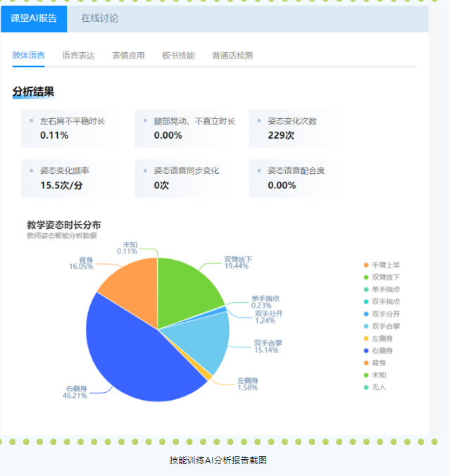Click the 双手分开 legend dot
Viewport: 450px width, 476px height.
click(x=366, y=314)
